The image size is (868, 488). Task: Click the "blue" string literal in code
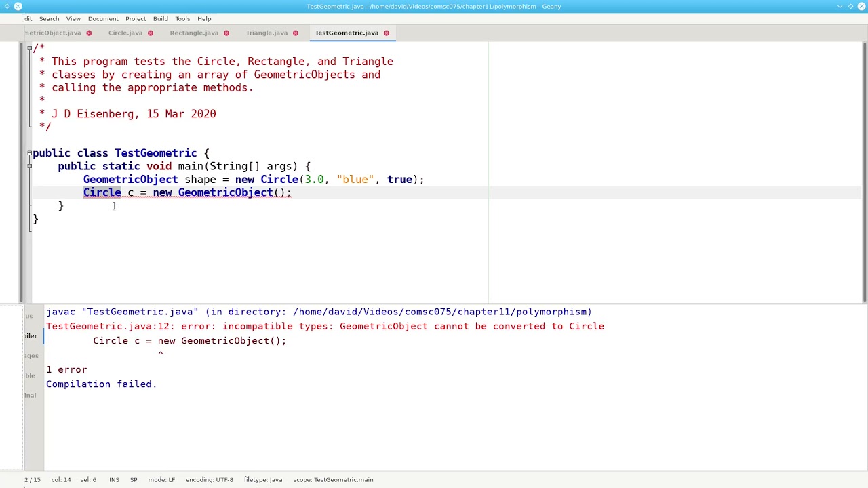click(355, 180)
